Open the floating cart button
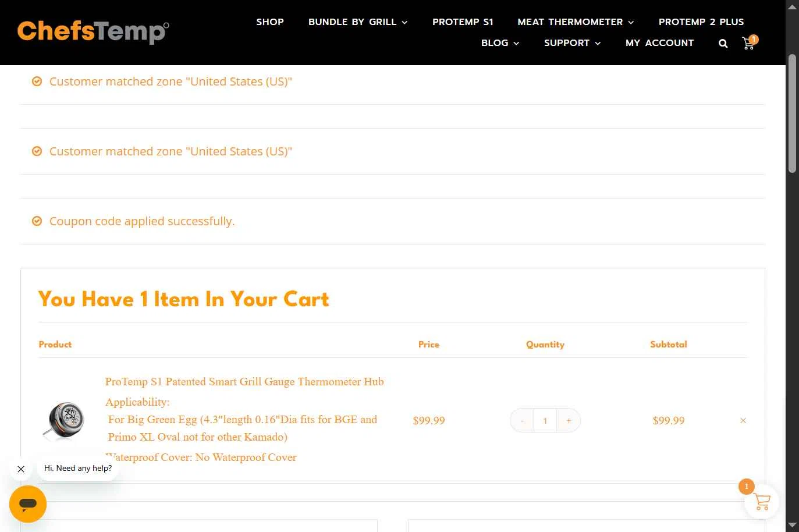 [761, 501]
